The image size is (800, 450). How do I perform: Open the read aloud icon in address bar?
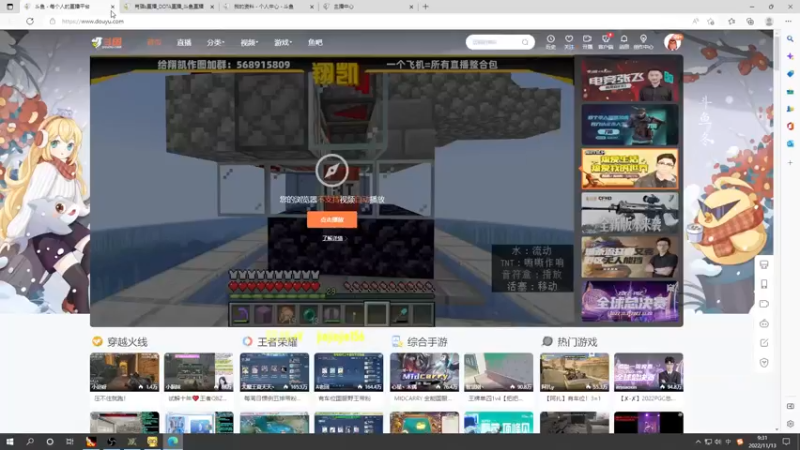[x=695, y=21]
